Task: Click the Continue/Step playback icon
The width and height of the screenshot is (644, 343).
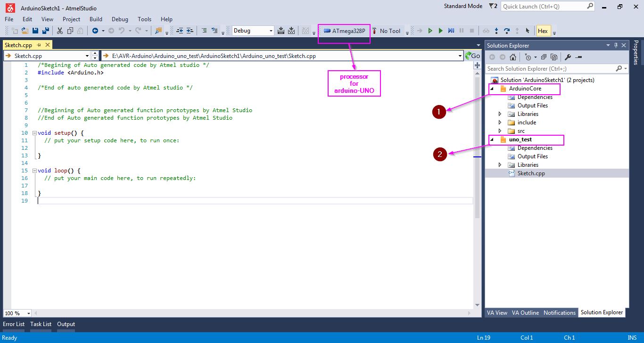Action: coord(451,31)
